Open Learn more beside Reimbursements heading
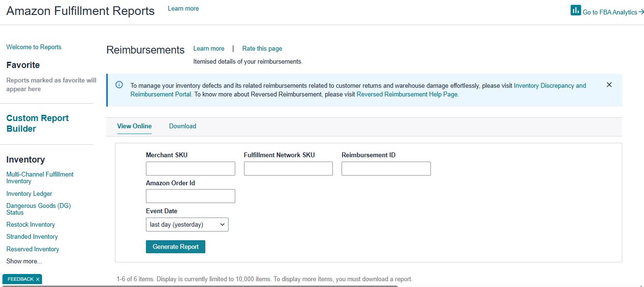The image size is (644, 287). (209, 48)
